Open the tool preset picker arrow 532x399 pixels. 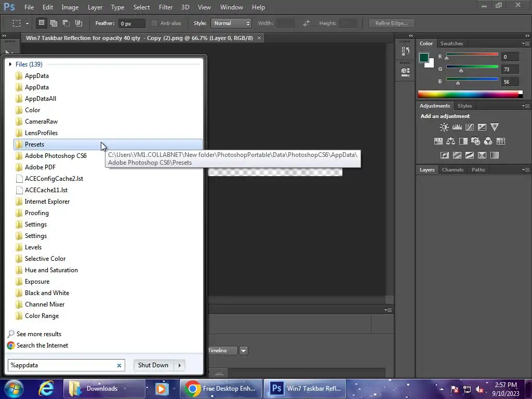tap(27, 23)
